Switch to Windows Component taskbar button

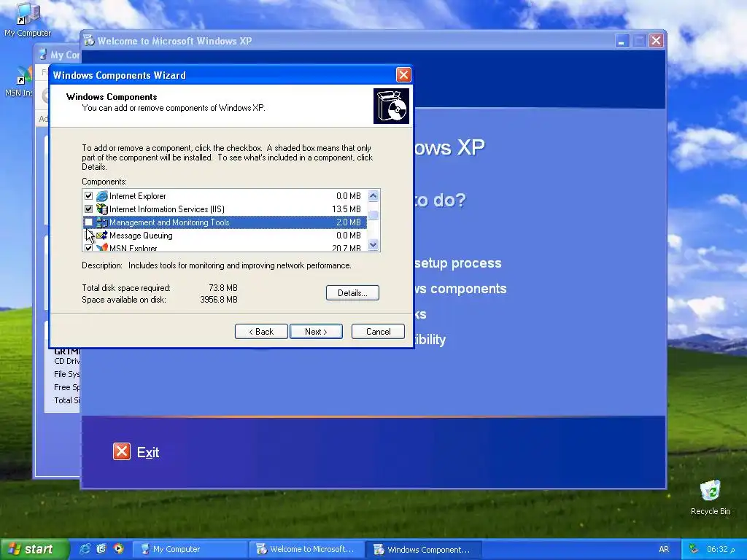(424, 550)
